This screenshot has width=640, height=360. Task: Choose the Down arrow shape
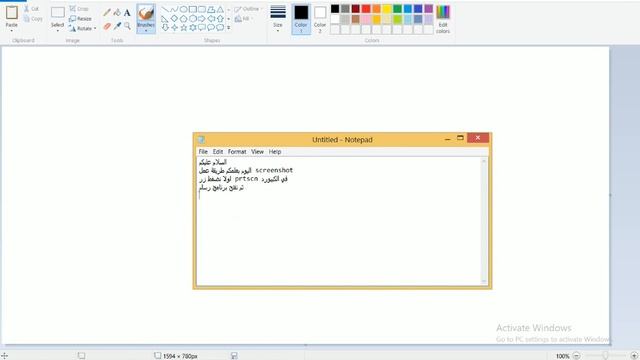coord(165,28)
